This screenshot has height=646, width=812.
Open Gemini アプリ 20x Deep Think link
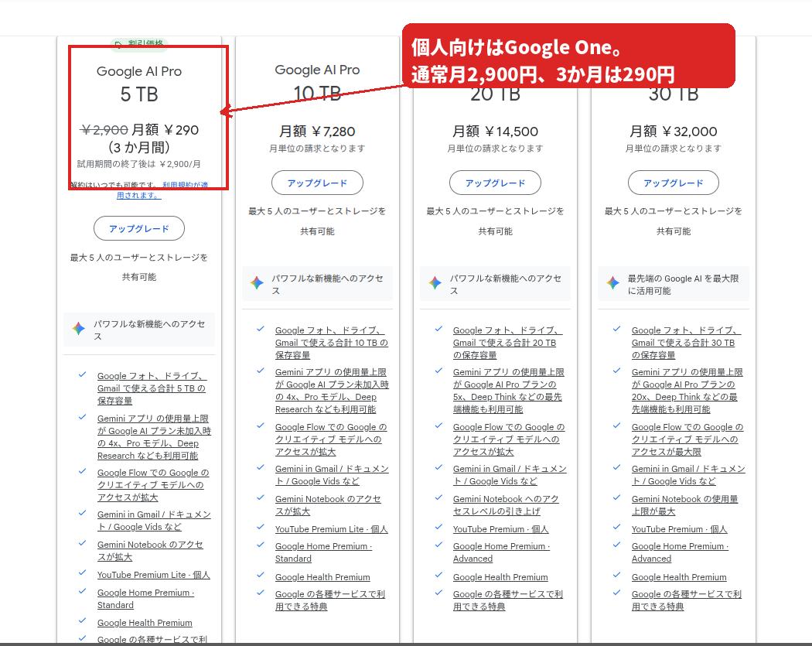pyautogui.click(x=687, y=391)
